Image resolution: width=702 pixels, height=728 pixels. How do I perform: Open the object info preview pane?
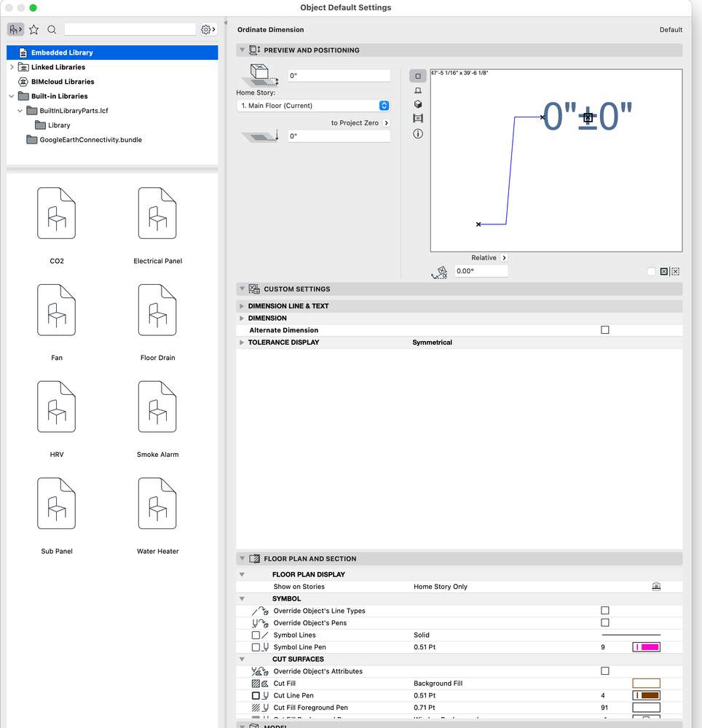(x=417, y=132)
